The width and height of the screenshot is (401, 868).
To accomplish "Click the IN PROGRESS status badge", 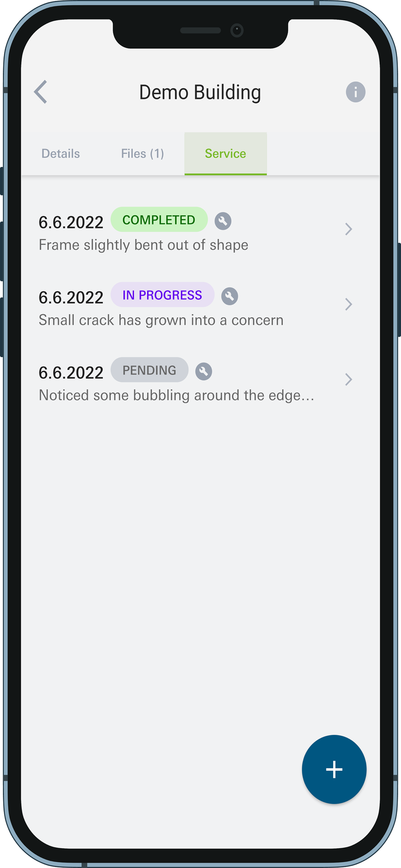I will click(x=162, y=295).
